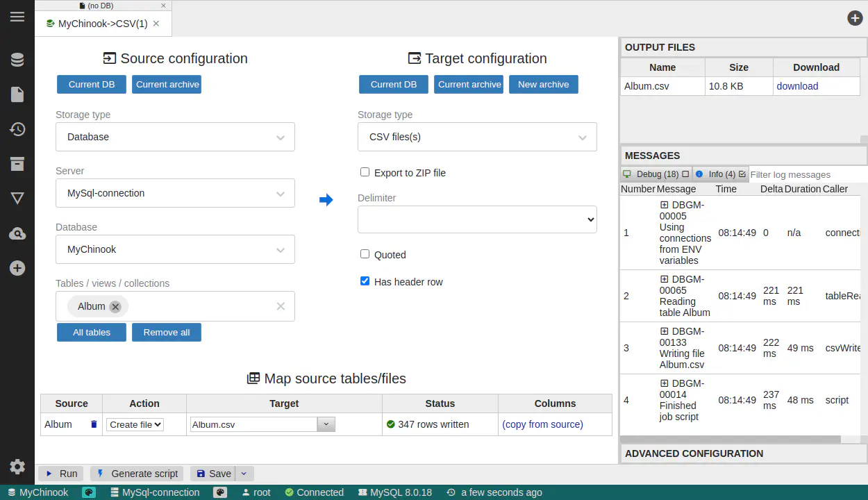
Task: Click the add new tab plus icon
Action: pyautogui.click(x=855, y=18)
